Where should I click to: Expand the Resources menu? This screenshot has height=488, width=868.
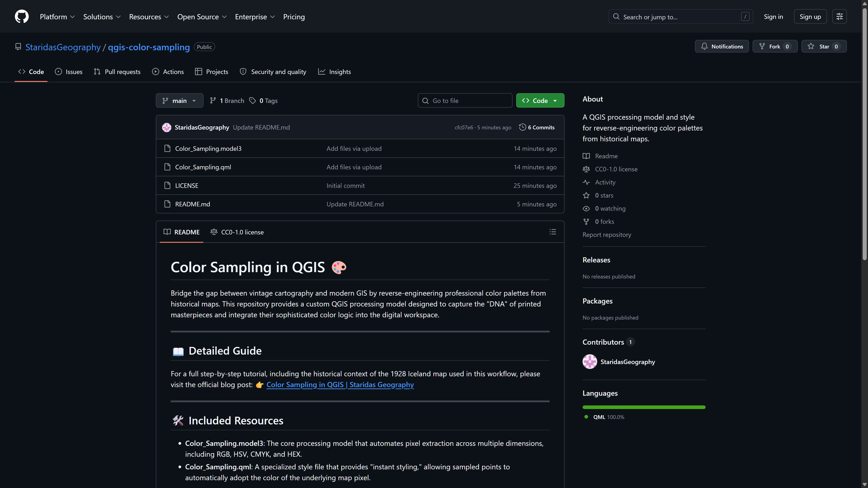point(149,17)
